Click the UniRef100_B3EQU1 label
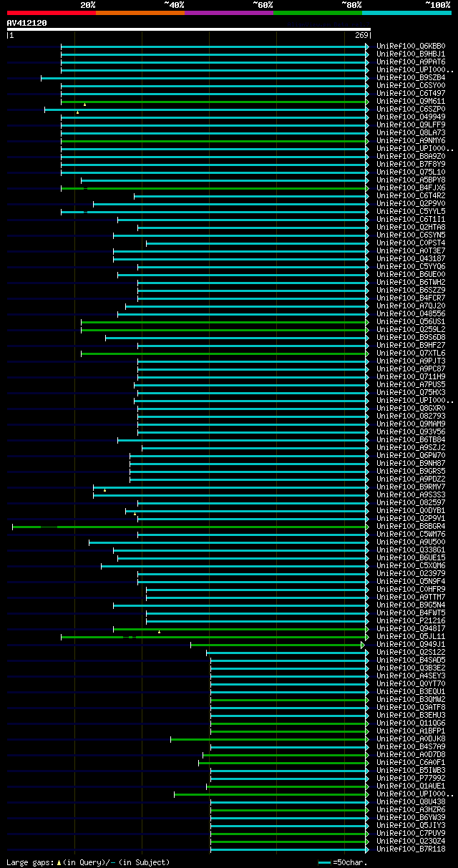This screenshot has width=458, height=868. pos(411,691)
